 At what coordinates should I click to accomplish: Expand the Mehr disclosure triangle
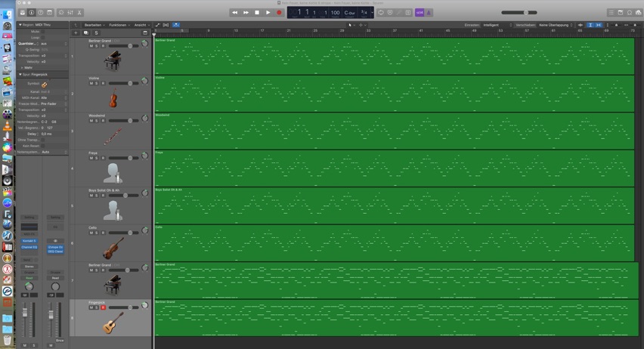tap(22, 68)
